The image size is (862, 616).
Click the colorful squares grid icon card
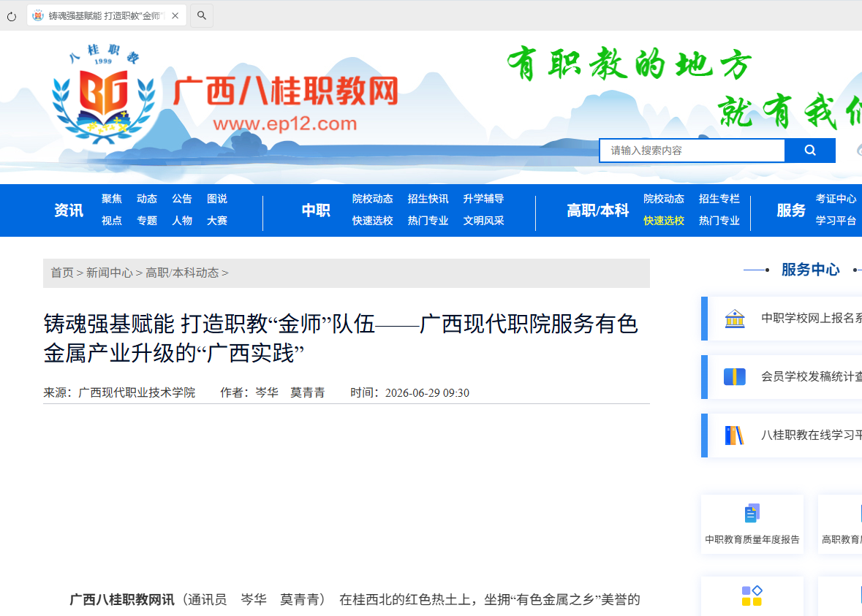pos(752,596)
